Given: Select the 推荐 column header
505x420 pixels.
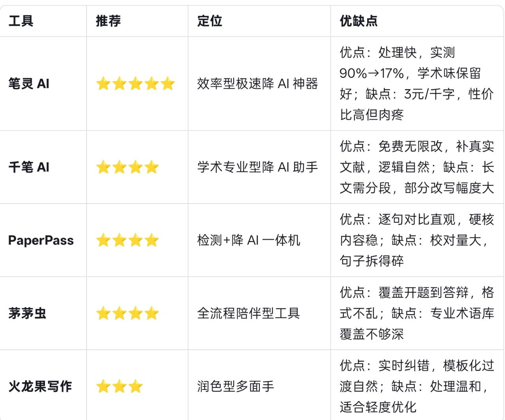Looking at the screenshot, I should [x=108, y=21].
